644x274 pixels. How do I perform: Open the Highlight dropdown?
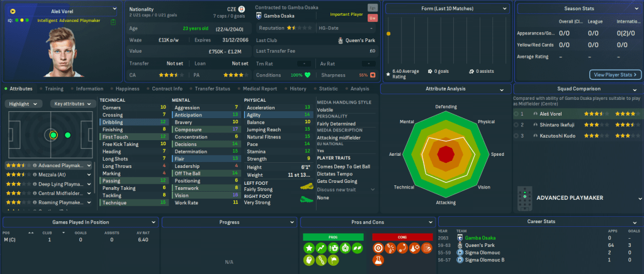[x=24, y=104]
